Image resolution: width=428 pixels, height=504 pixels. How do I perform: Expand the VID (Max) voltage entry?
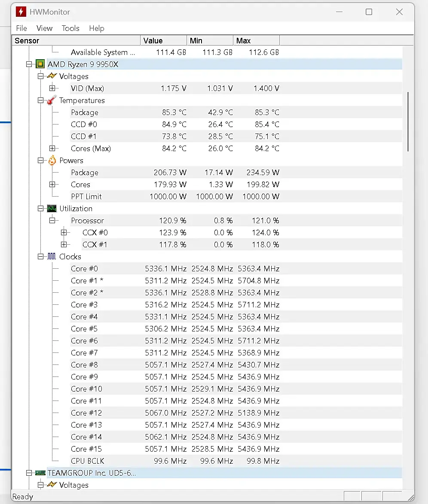[53, 88]
